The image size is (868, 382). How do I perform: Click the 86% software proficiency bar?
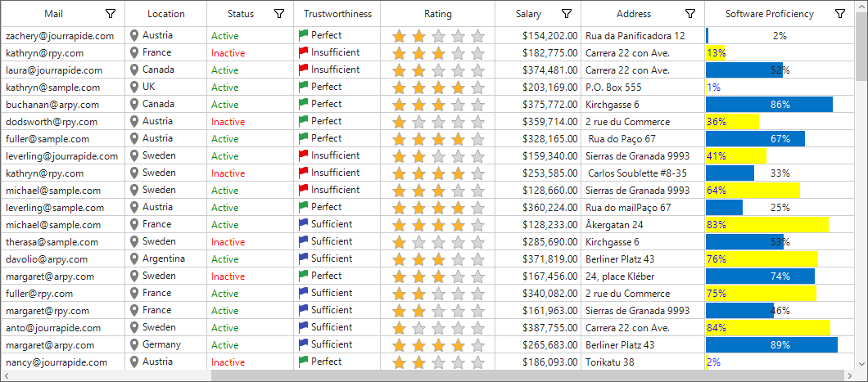point(770,105)
